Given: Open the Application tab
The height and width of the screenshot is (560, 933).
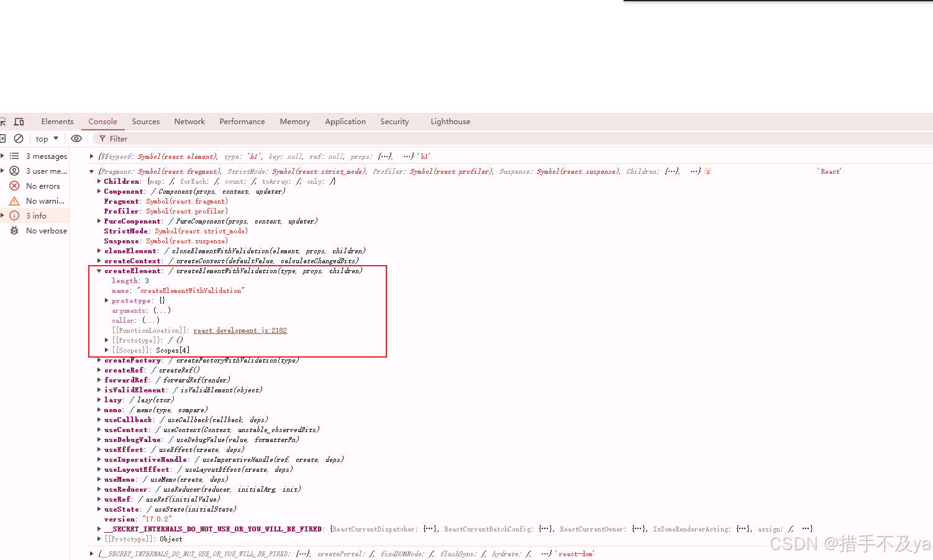Looking at the screenshot, I should 345,122.
